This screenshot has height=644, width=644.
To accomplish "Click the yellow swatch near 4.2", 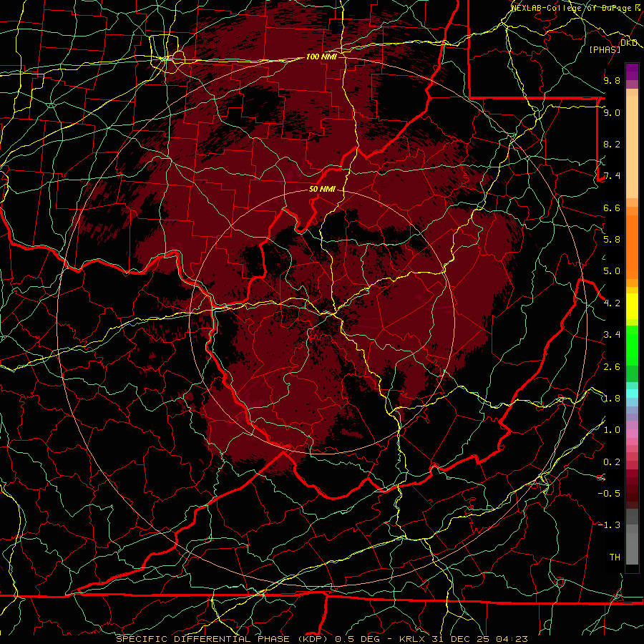I will (632, 306).
